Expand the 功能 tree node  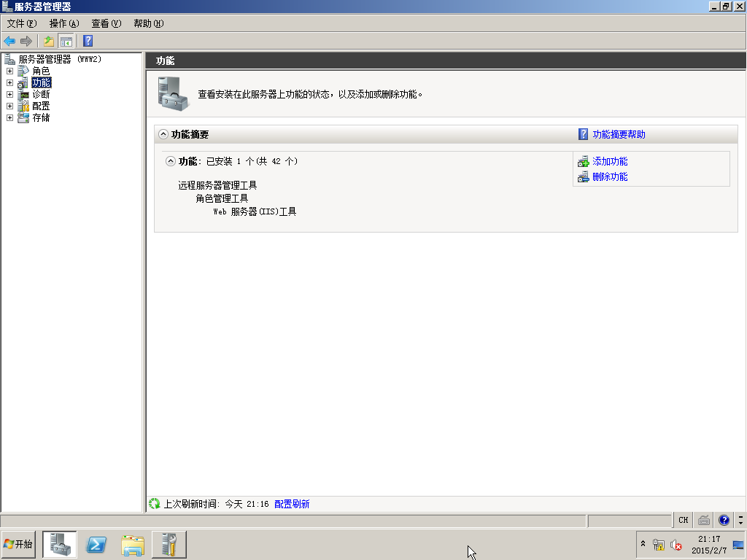(9, 83)
